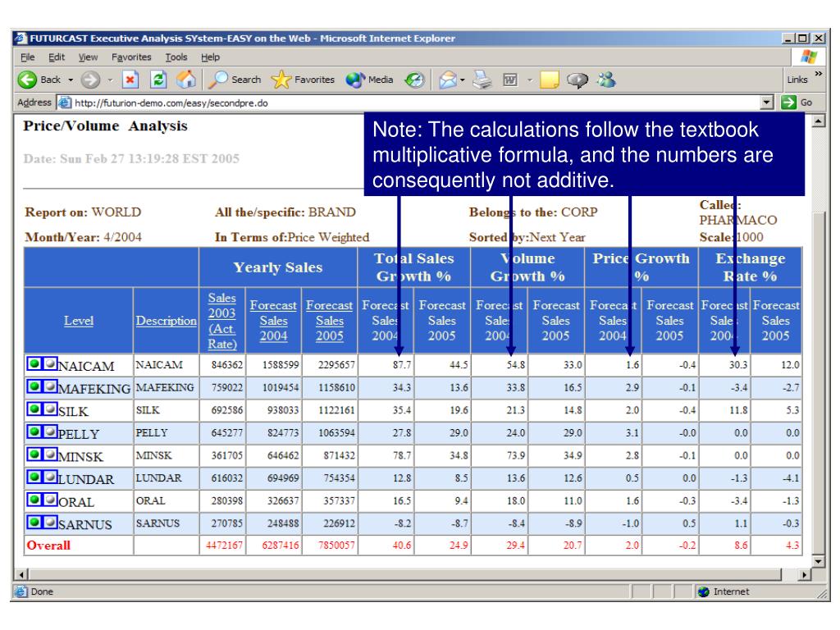Click the vertical scrollbar up arrow
The image size is (840, 630).
coord(818,121)
